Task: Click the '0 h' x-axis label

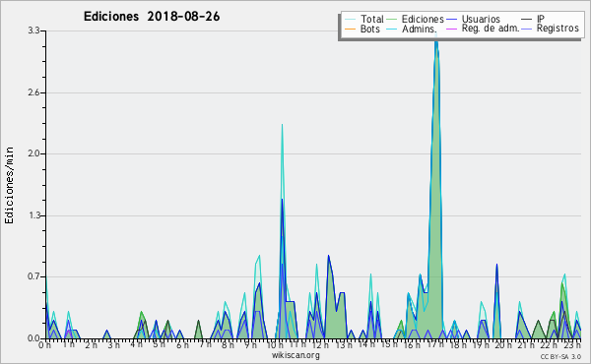Action: click(x=44, y=344)
